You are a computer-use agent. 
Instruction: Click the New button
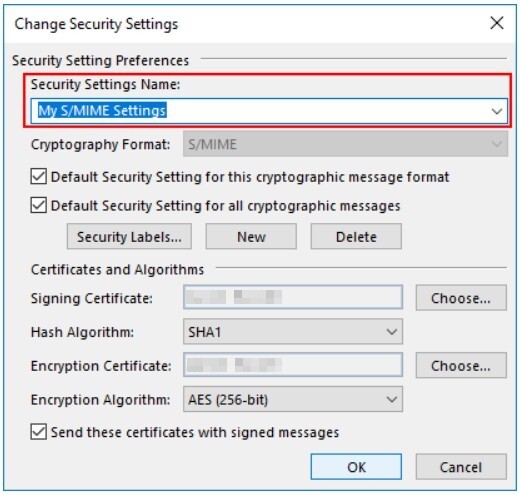pyautogui.click(x=251, y=237)
